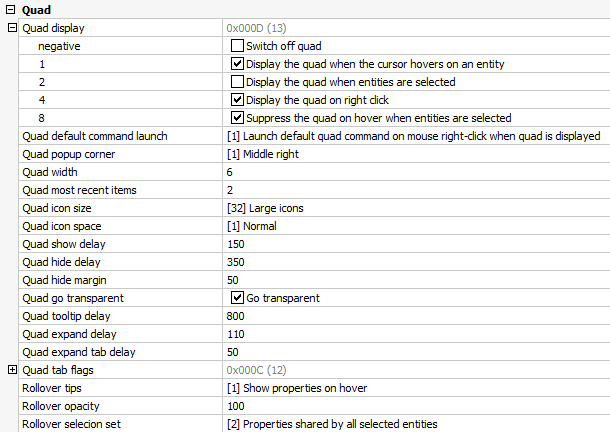Toggle Suppress the quad on hover checkbox

pos(237,118)
